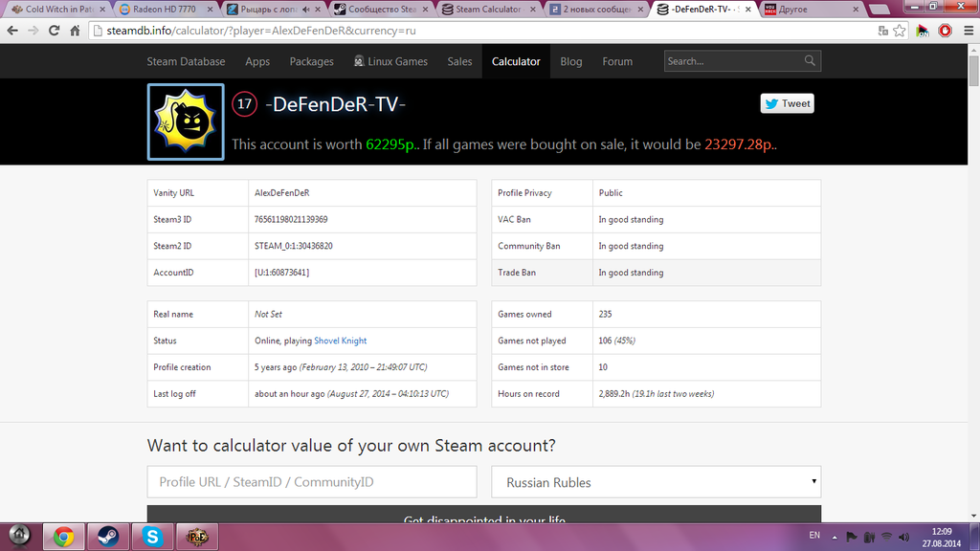This screenshot has height=551, width=980.
Task: Open Blog nav item
Action: tap(570, 61)
